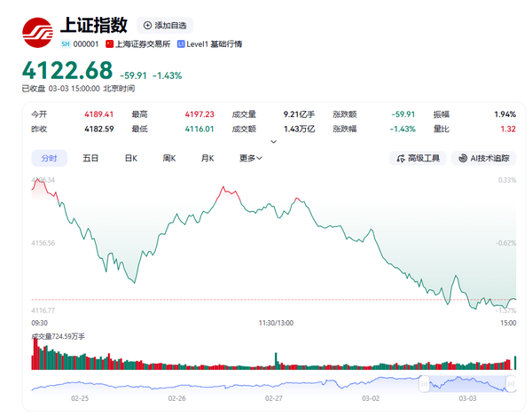Screen dimensions: 532x416
Task: Click the Level1 基础行情 label
Action: pos(214,44)
